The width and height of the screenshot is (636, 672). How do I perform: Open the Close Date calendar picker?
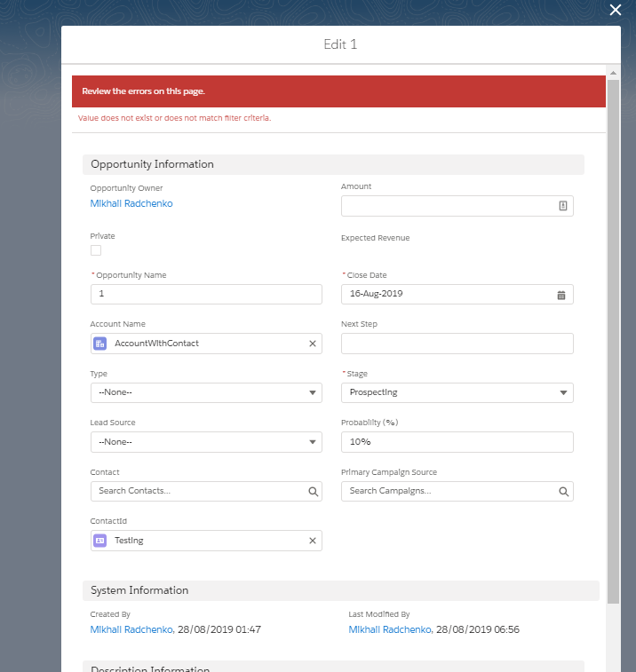pyautogui.click(x=561, y=295)
